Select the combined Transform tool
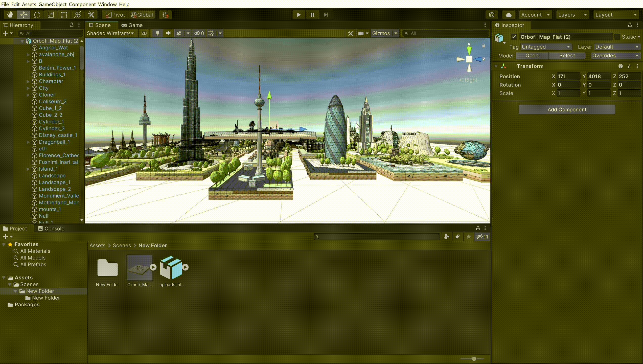The height and width of the screenshot is (364, 643). coord(78,15)
